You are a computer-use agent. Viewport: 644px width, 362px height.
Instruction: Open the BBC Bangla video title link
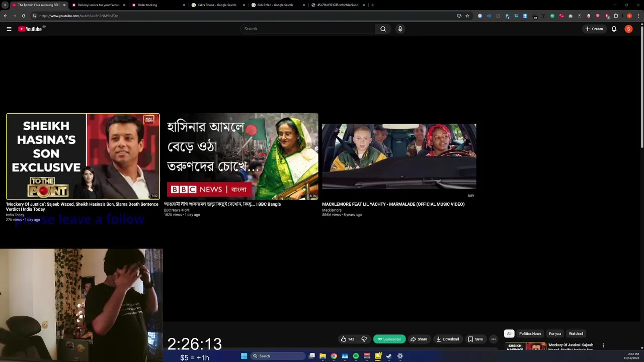pyautogui.click(x=222, y=204)
